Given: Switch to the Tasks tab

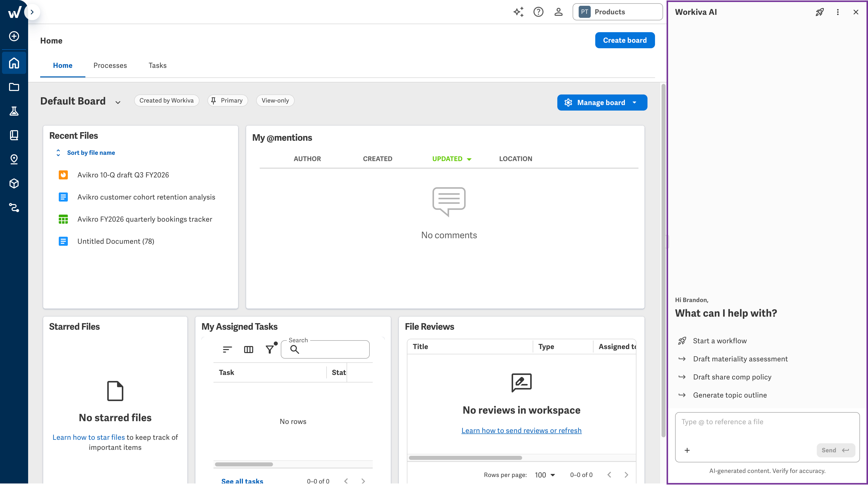Looking at the screenshot, I should 157,65.
